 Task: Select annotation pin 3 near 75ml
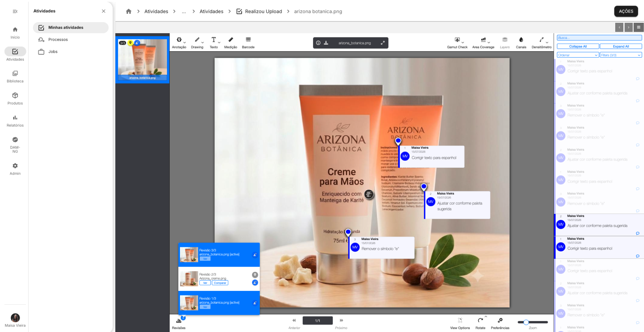[348, 232]
